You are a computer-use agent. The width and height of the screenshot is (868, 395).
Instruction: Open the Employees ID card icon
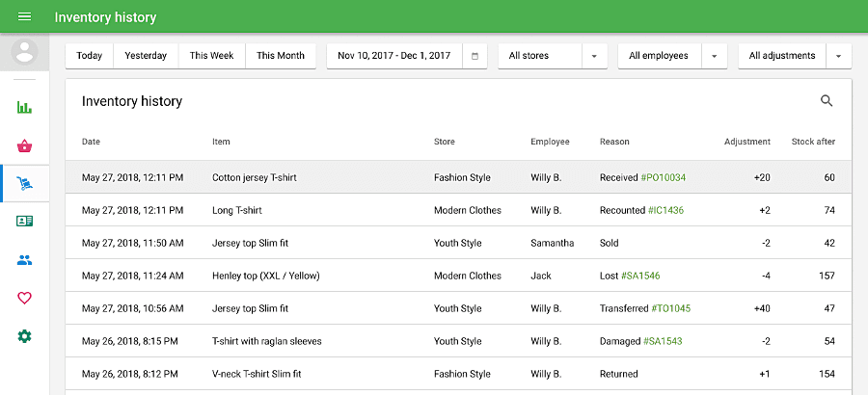click(25, 221)
